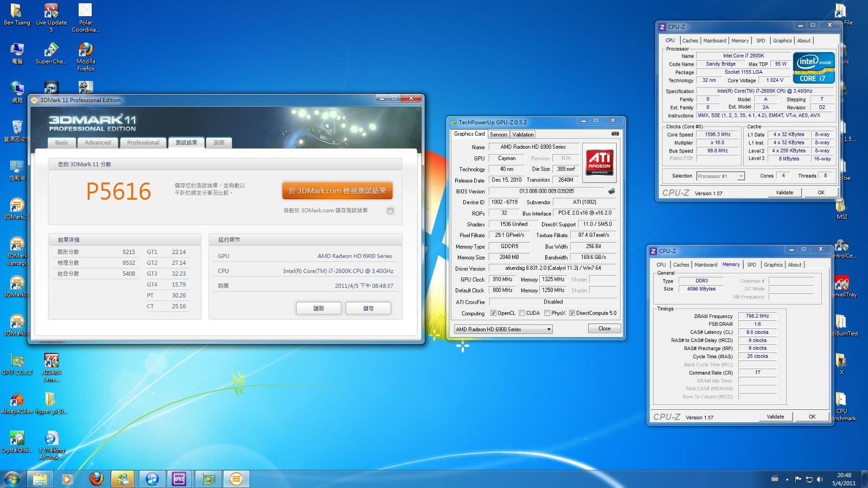Show hidden tray icons arrow
Image resolution: width=868 pixels, height=488 pixels.
point(787,479)
